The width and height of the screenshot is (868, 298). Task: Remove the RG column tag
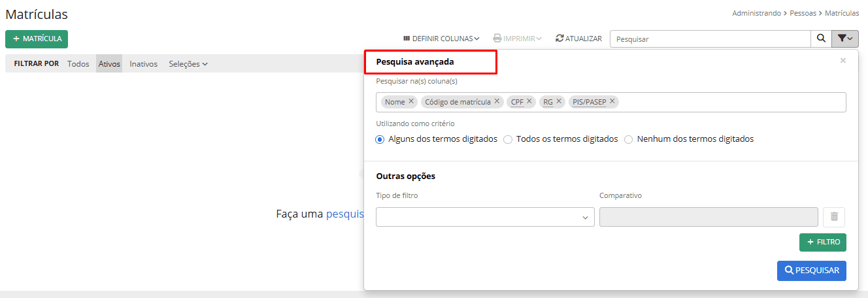(559, 101)
